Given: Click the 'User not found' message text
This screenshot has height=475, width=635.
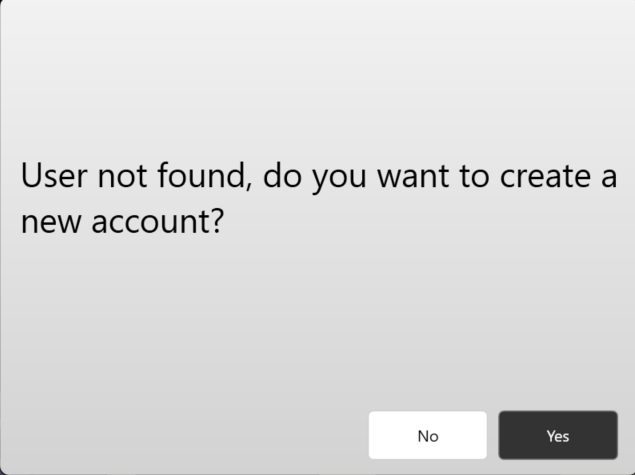Looking at the screenshot, I should pyautogui.click(x=134, y=176).
